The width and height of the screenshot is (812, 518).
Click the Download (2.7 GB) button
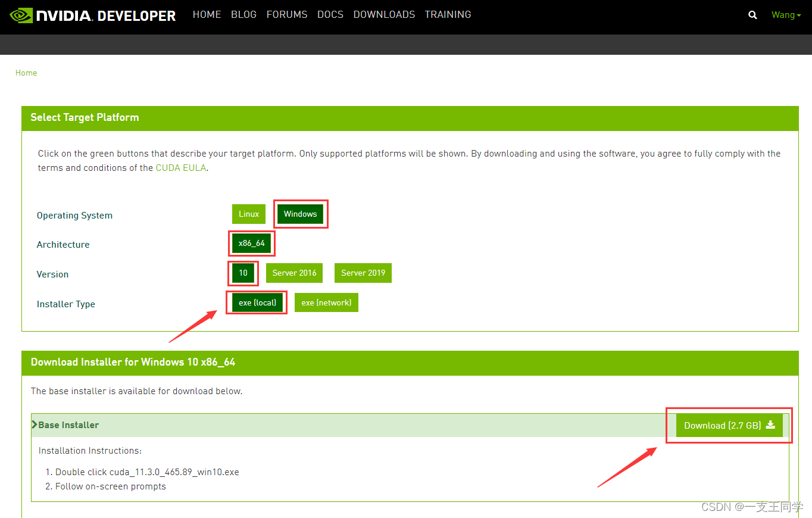tap(729, 425)
